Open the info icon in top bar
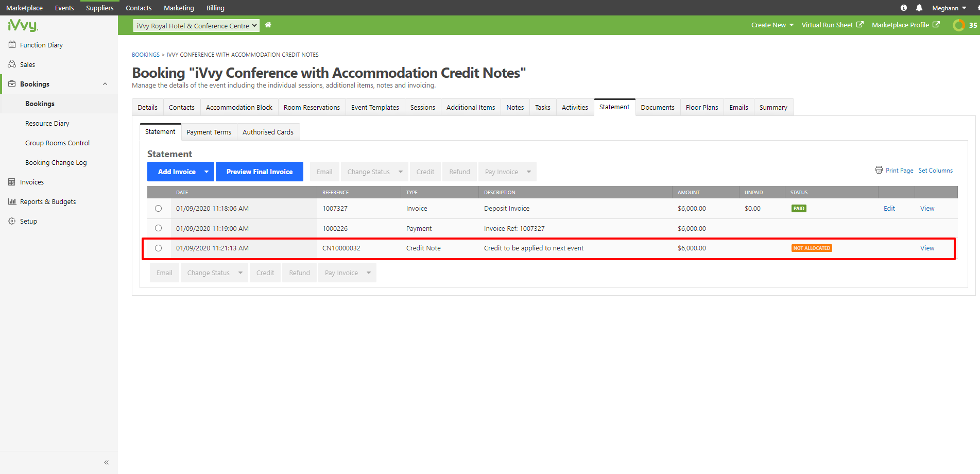This screenshot has height=474, width=980. 904,8
